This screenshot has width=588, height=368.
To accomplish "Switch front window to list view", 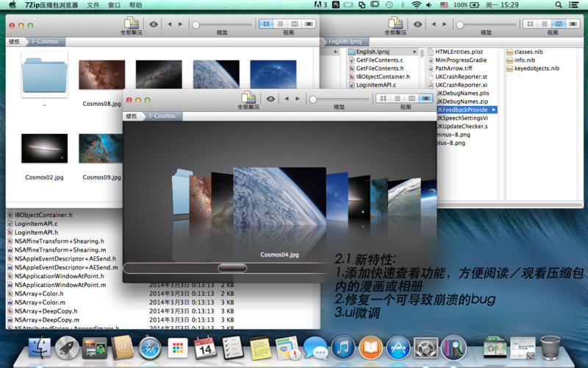I will click(x=397, y=98).
